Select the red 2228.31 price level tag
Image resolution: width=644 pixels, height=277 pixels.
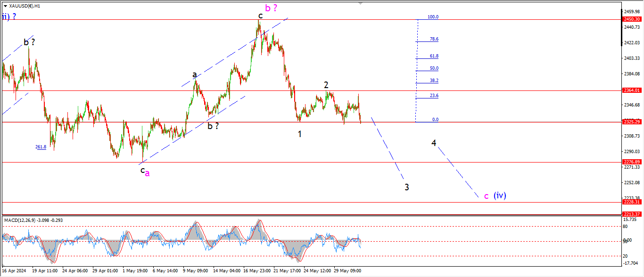(x=631, y=202)
